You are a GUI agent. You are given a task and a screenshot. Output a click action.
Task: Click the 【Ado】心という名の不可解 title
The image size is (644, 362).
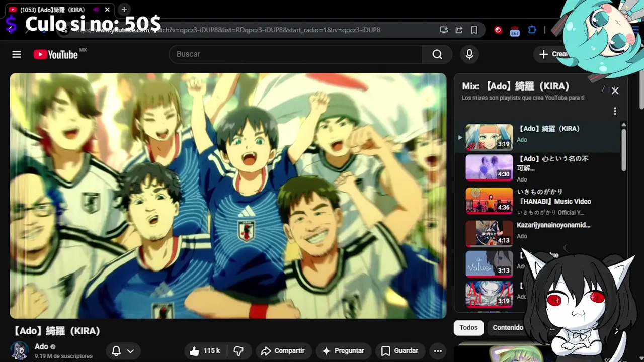pos(552,163)
